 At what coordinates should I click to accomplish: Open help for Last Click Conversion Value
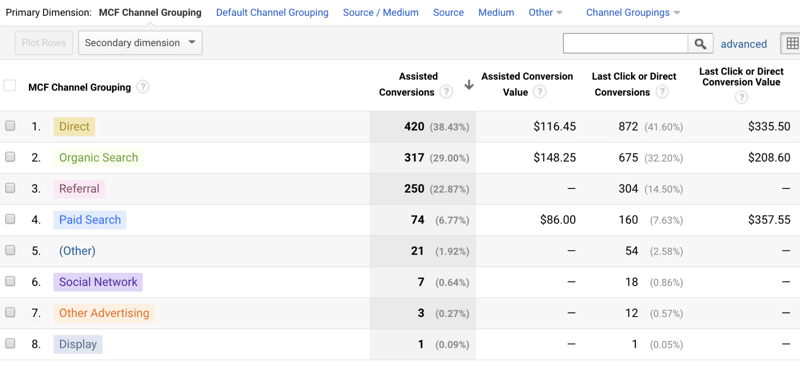[741, 97]
